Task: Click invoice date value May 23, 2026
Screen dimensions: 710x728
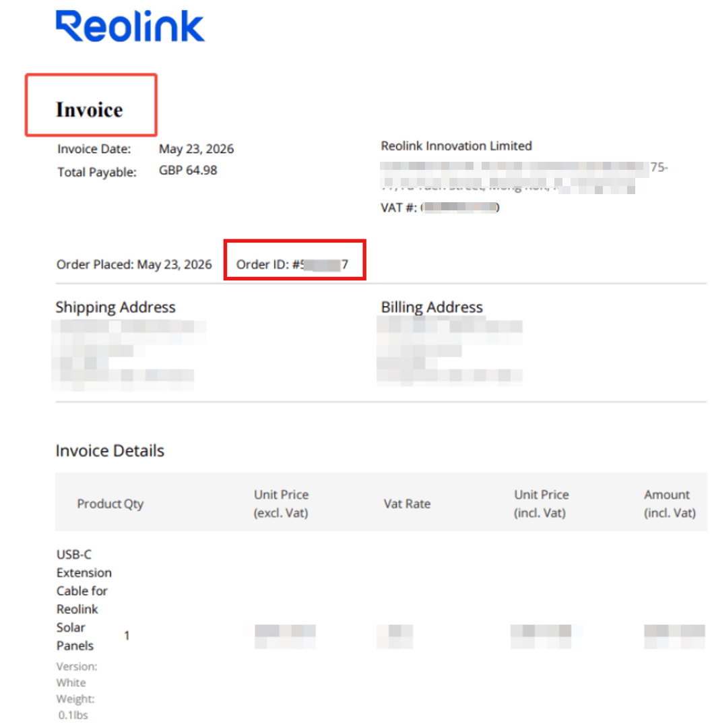Action: click(x=196, y=149)
